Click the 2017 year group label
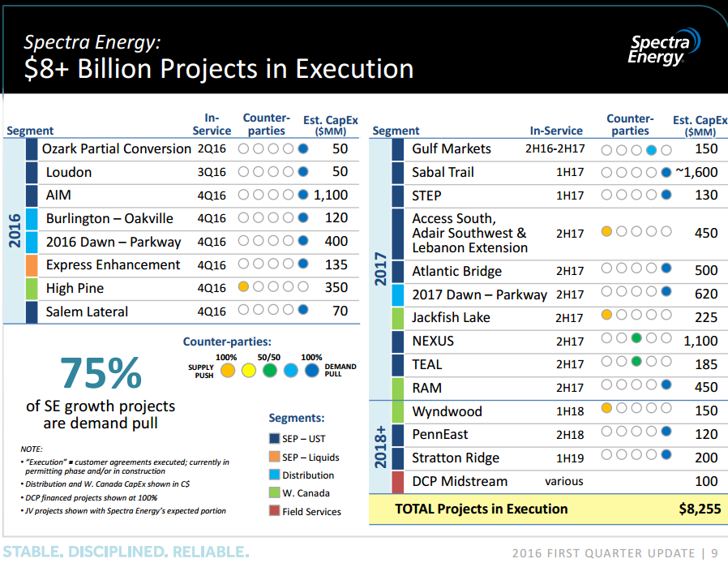This screenshot has height=563, width=728. pos(380,270)
